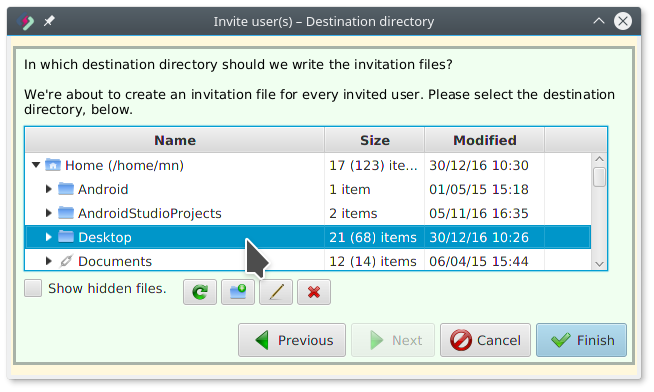654x392 pixels.
Task: Click modified date '05/11/16 16:35'
Action: pos(479,214)
